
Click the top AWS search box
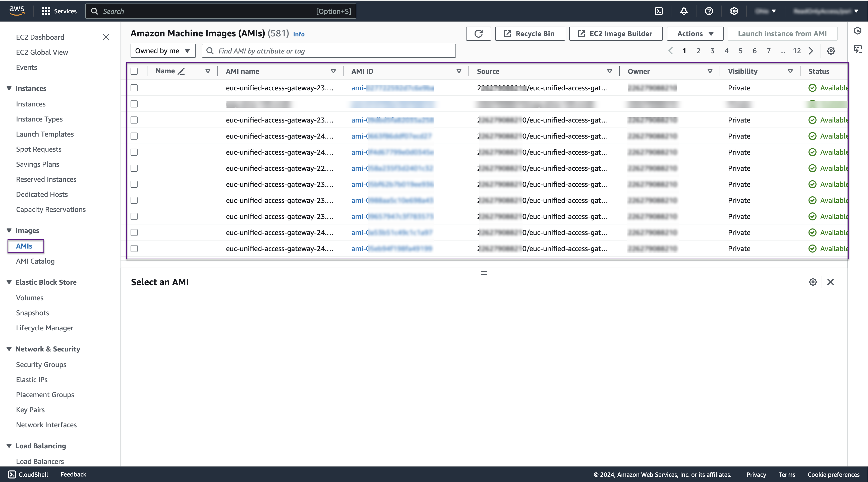tap(221, 11)
